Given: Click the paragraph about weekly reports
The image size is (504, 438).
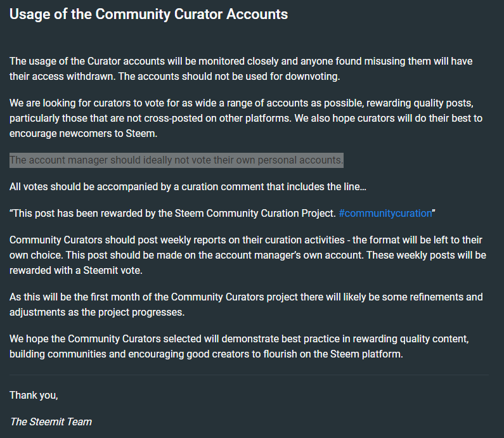Looking at the screenshot, I should [x=247, y=255].
